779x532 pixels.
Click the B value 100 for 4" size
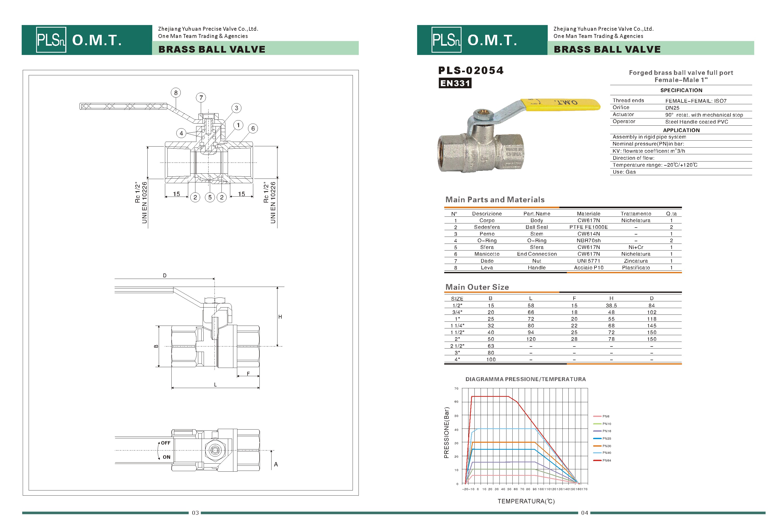pos(491,359)
